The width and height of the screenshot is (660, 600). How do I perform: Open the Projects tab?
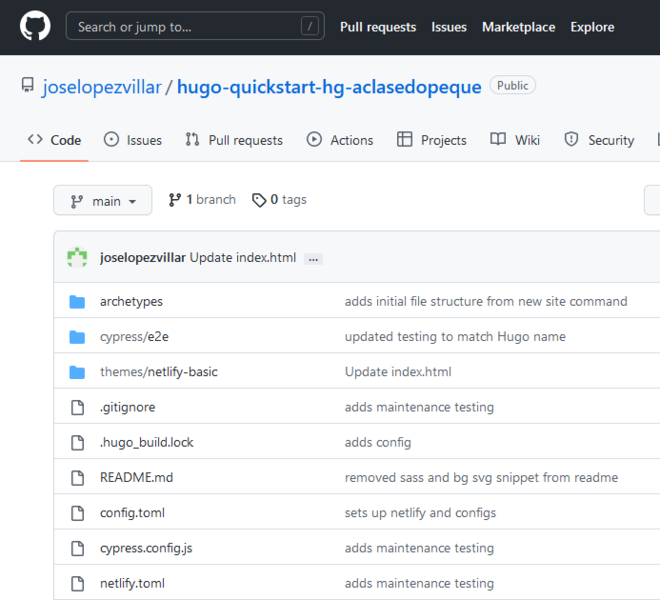click(431, 140)
